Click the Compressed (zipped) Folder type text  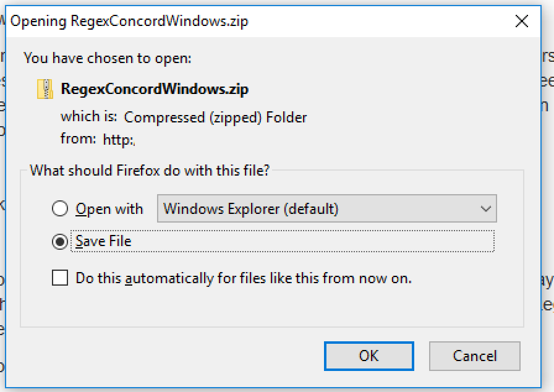coord(215,117)
